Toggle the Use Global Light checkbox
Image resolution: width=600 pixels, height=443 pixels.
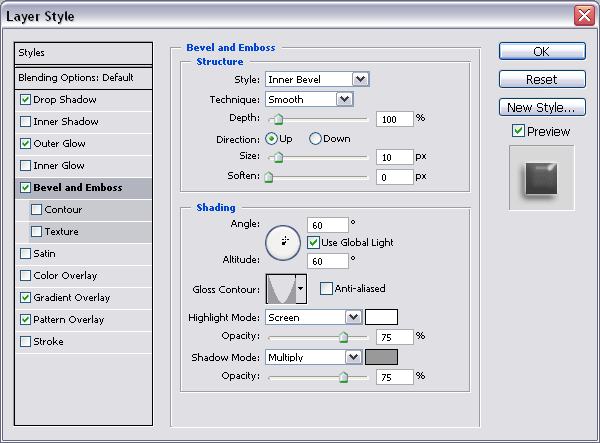tap(313, 243)
